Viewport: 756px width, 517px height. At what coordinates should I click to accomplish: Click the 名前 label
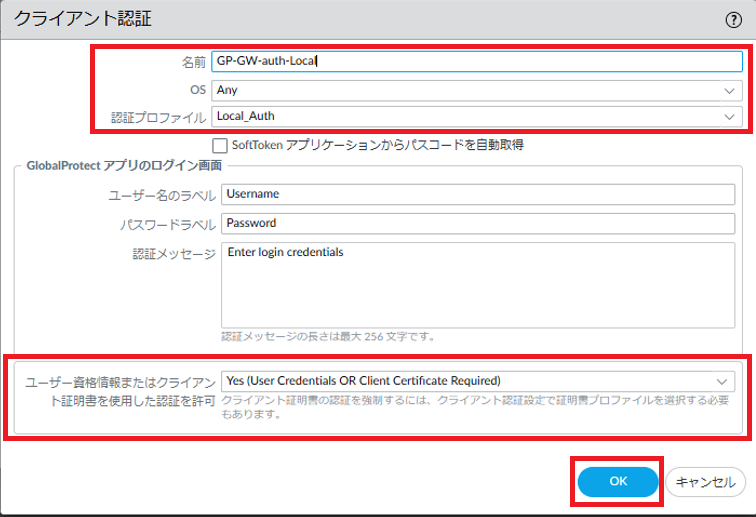click(194, 62)
